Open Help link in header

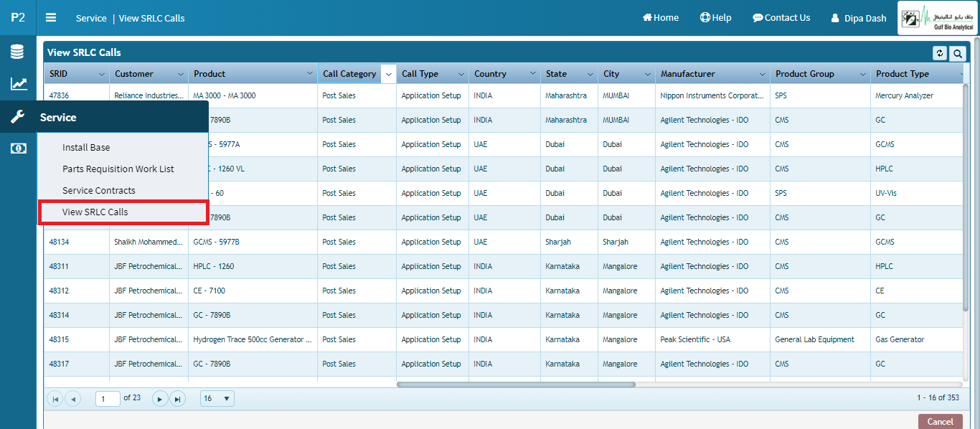click(716, 17)
